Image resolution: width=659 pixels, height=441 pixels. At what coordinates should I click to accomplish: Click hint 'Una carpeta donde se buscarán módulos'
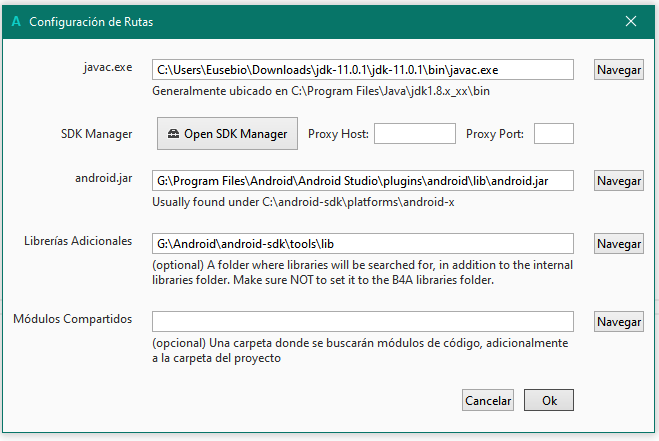coord(360,351)
